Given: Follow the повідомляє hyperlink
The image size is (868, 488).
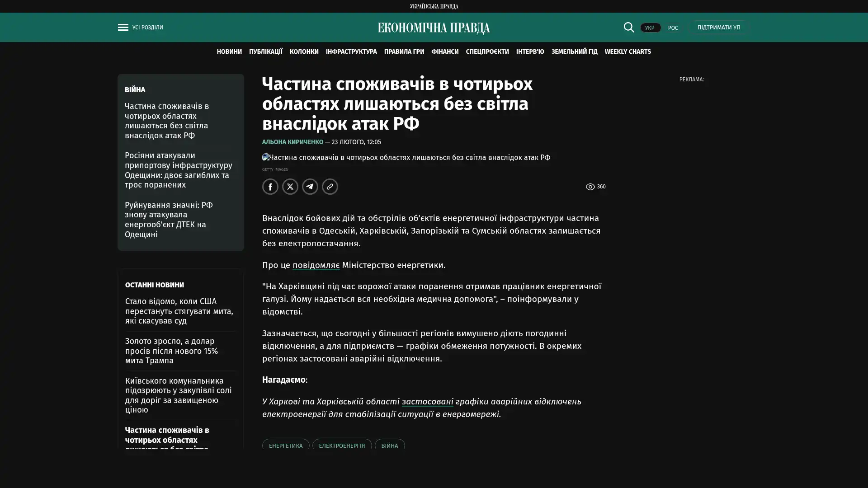Looking at the screenshot, I should click(316, 265).
